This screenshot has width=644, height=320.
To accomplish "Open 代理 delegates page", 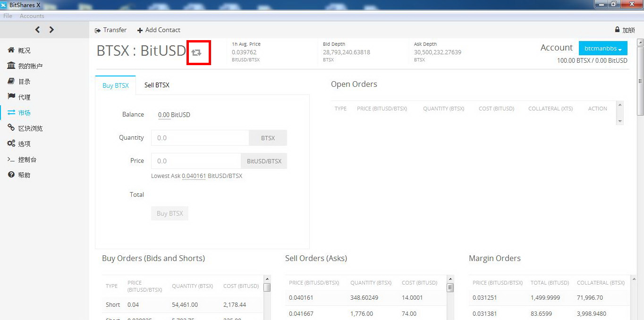I will (x=24, y=97).
